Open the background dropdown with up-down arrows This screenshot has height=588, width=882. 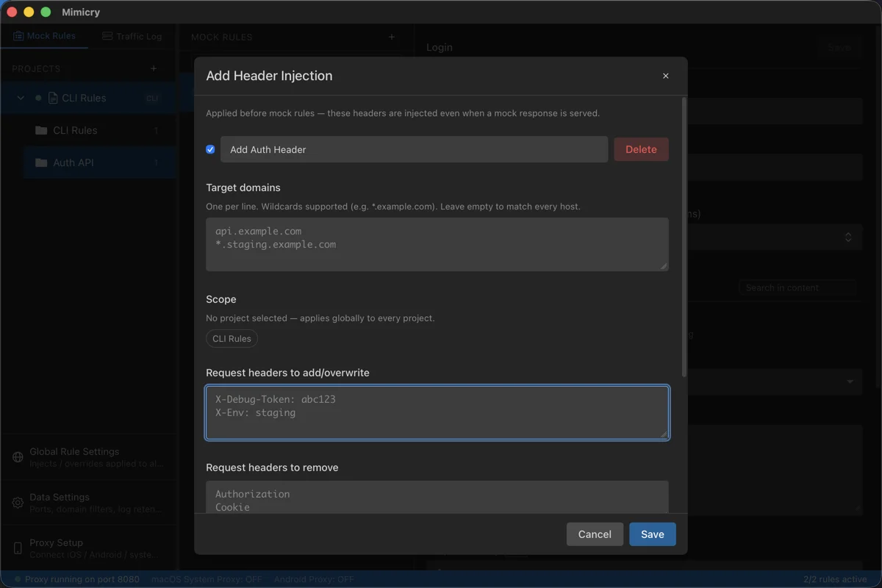[848, 237]
